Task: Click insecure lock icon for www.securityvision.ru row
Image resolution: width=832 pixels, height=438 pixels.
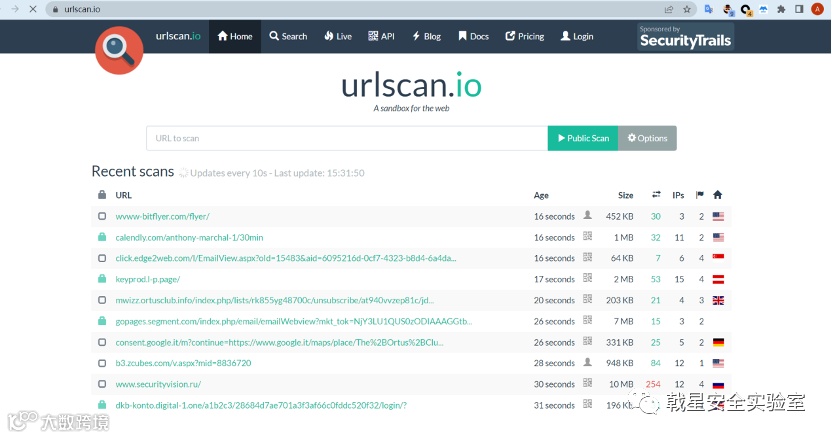Action: 102,384
